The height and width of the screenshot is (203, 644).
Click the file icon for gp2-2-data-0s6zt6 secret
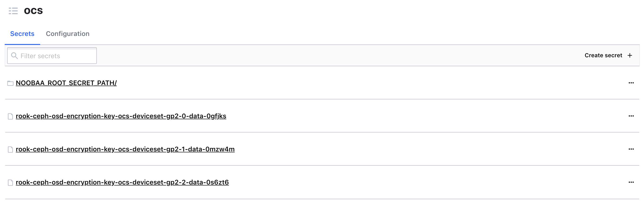coord(10,182)
